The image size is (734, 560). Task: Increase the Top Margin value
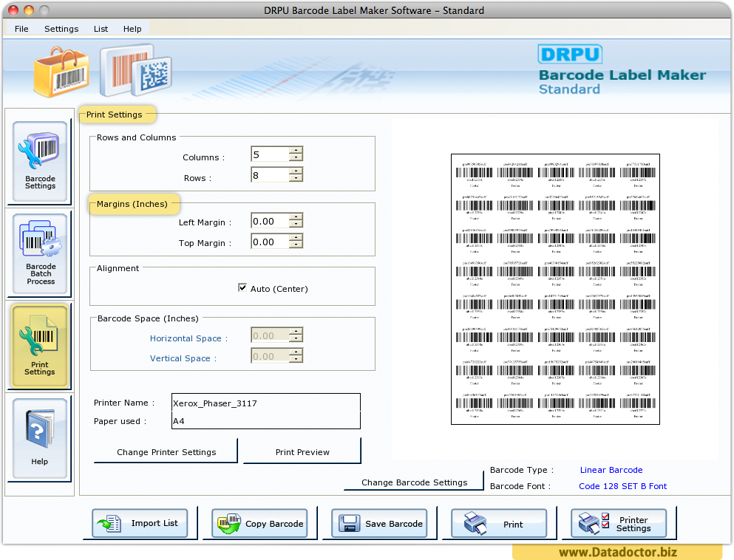(x=296, y=238)
